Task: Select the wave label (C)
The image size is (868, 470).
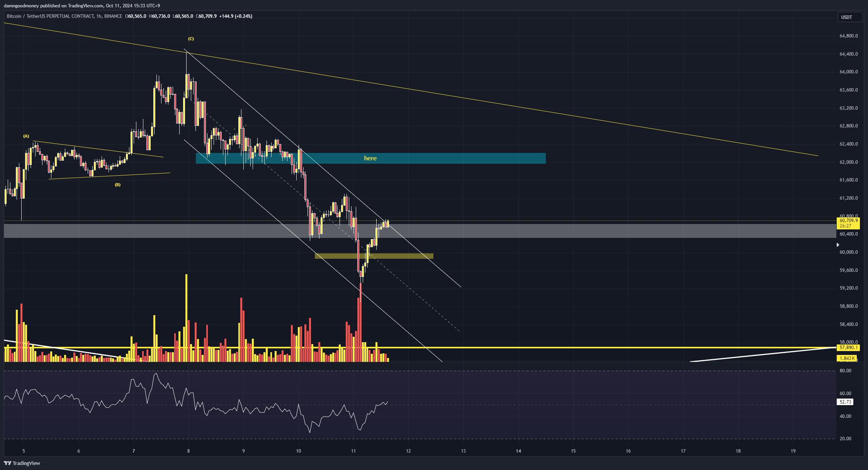Action: click(x=191, y=39)
